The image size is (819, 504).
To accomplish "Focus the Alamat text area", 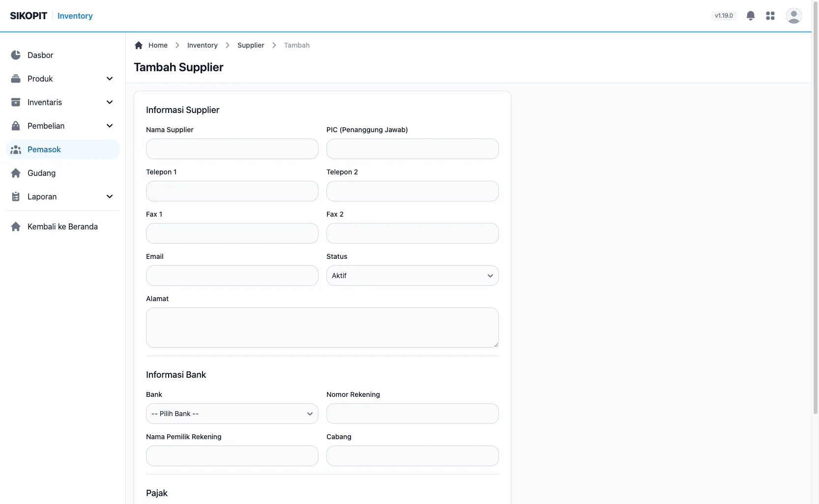I will point(322,328).
